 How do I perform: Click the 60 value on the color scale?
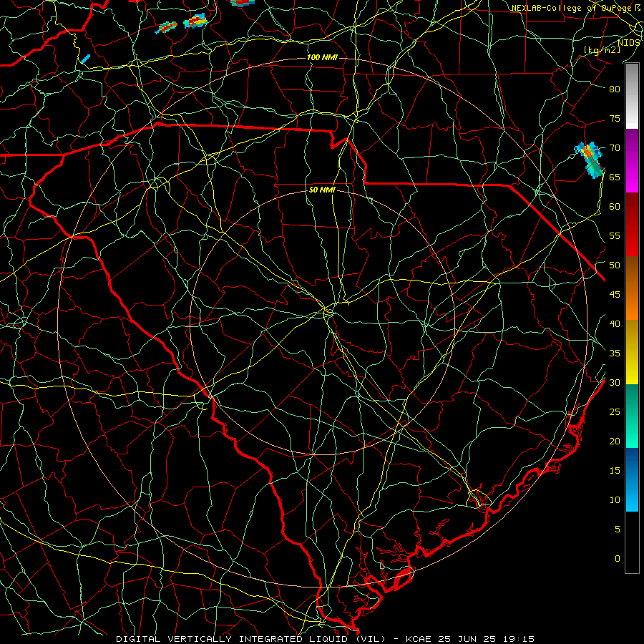coord(615,206)
